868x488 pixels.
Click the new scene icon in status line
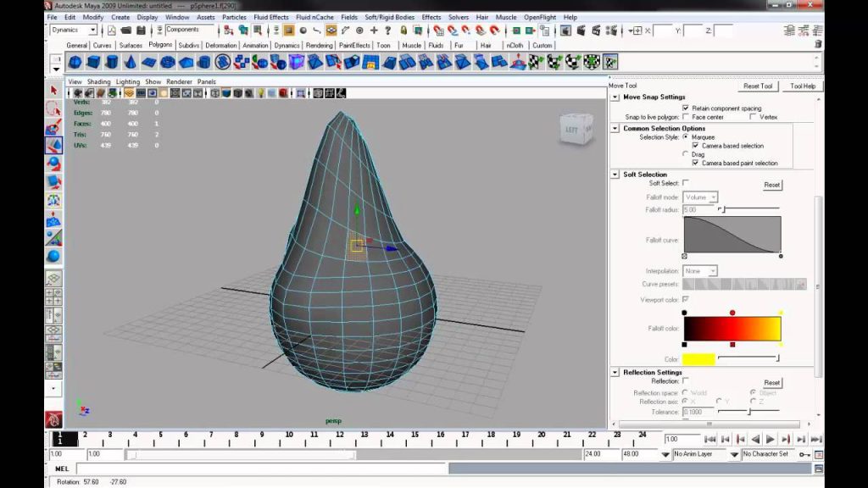pos(112,30)
